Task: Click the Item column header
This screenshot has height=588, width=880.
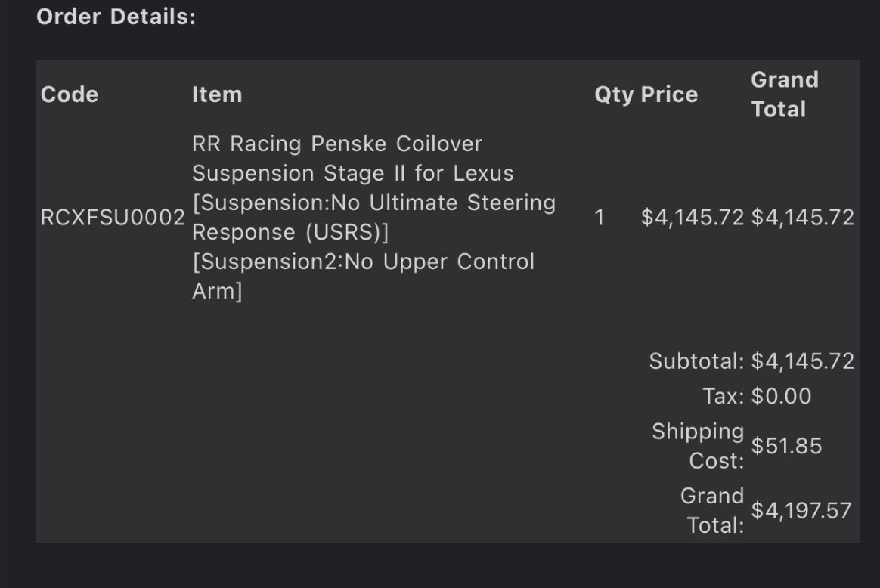Action: (x=217, y=94)
